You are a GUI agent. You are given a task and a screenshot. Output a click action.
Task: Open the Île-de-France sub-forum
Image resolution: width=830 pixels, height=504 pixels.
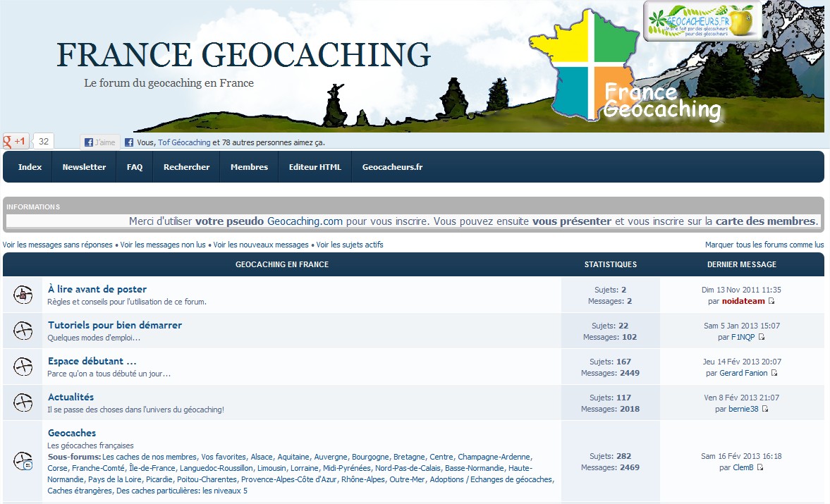(x=152, y=468)
